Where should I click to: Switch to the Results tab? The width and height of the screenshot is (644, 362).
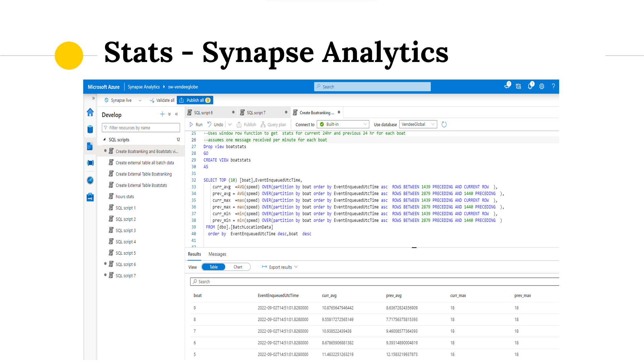click(x=194, y=254)
